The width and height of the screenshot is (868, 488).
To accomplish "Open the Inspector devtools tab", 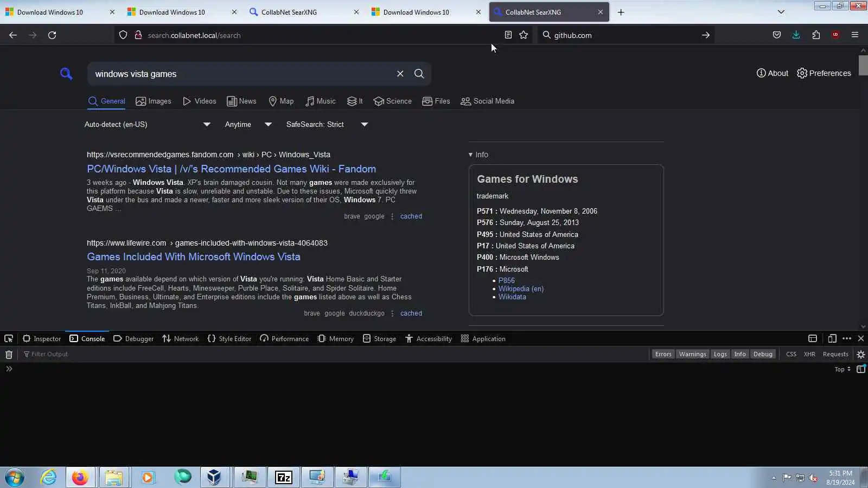I will (x=42, y=339).
